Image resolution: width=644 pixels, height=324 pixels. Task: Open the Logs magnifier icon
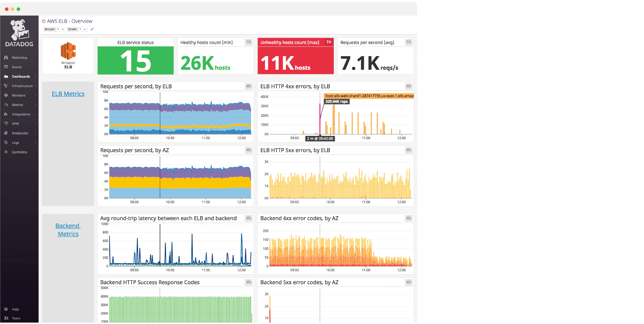[x=6, y=142]
